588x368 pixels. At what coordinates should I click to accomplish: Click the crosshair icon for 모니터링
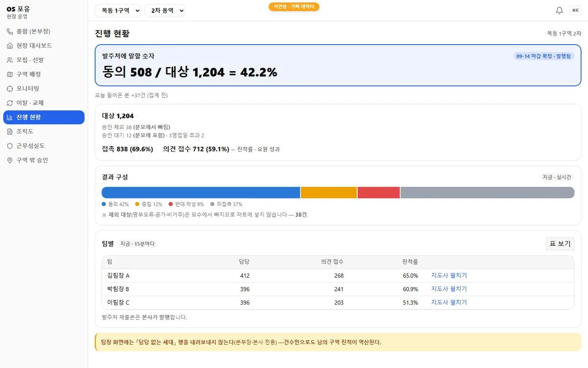[10, 88]
